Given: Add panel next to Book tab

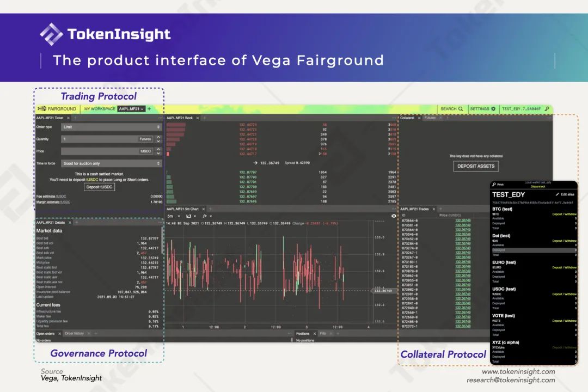Looking at the screenshot, I should (x=205, y=118).
